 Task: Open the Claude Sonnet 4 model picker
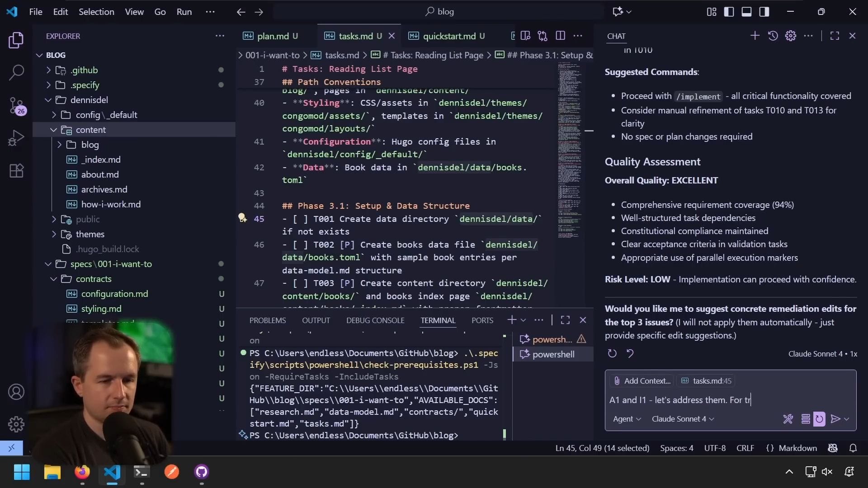click(x=683, y=419)
